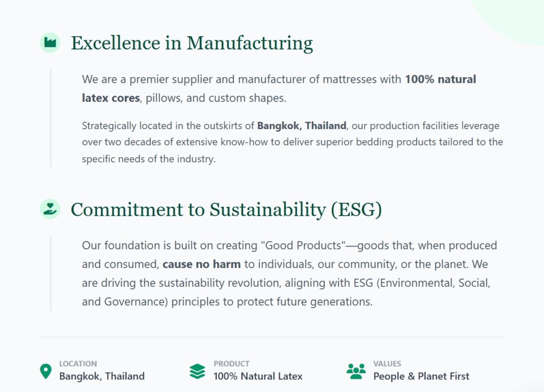
Task: Click the bold "cause no harm" phrase
Action: click(202, 264)
